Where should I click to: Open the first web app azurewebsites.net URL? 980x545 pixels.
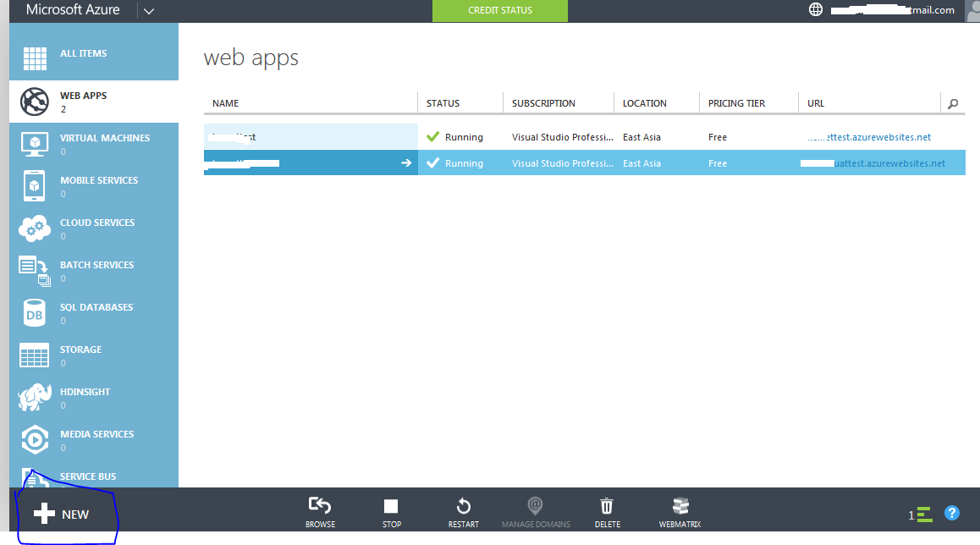[869, 137]
